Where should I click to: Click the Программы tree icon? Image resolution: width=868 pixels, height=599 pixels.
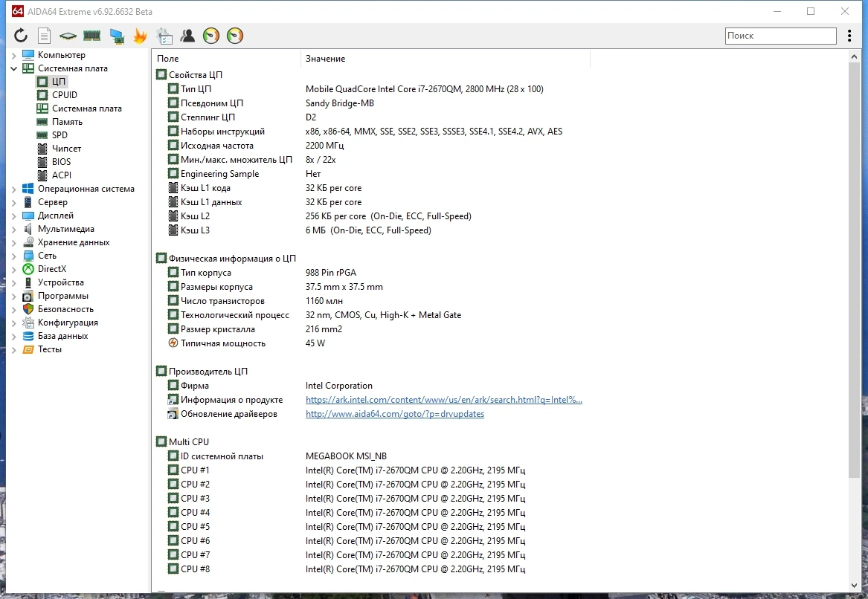point(28,296)
